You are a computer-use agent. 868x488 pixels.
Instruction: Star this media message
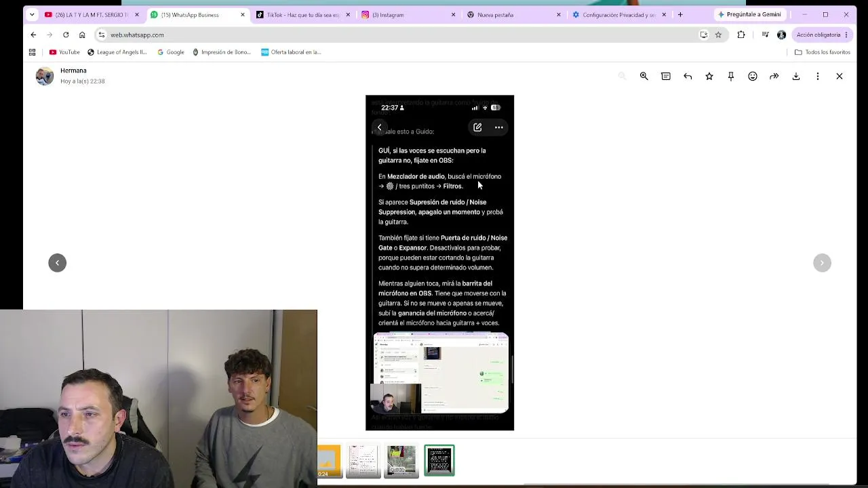tap(709, 77)
